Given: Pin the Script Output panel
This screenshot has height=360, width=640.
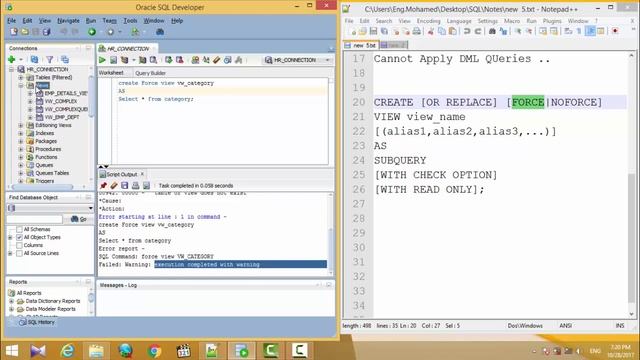Looking at the screenshot, I should 103,185.
